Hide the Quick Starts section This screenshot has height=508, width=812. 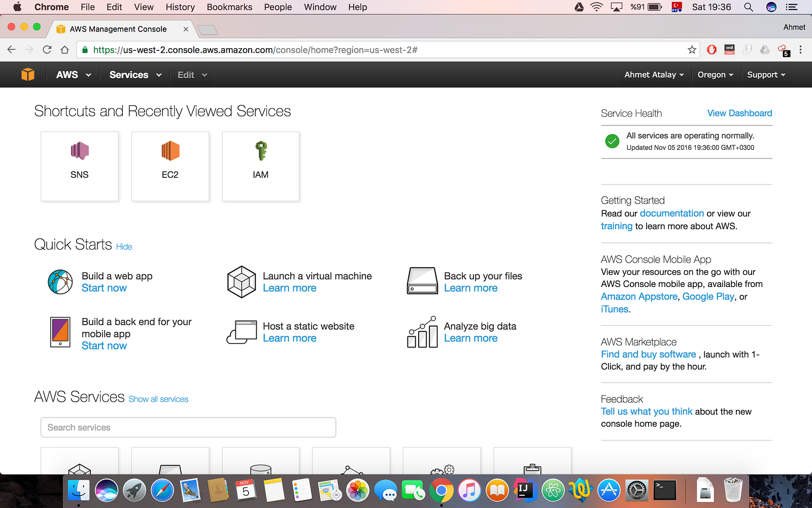124,246
